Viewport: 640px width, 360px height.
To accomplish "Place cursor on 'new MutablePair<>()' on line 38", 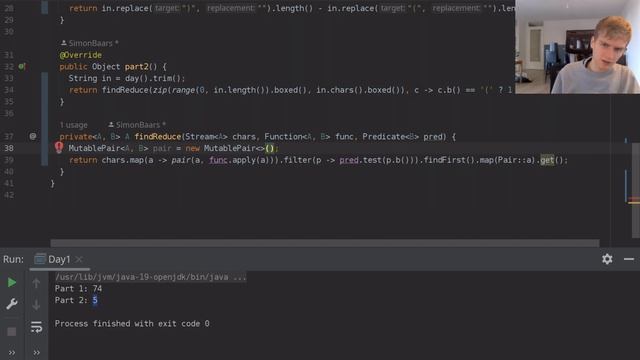I will pyautogui.click(x=231, y=148).
